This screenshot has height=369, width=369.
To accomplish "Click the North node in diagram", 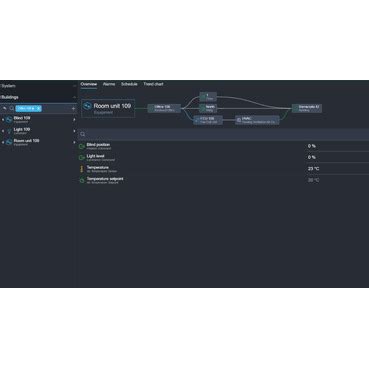I will click(x=208, y=108).
